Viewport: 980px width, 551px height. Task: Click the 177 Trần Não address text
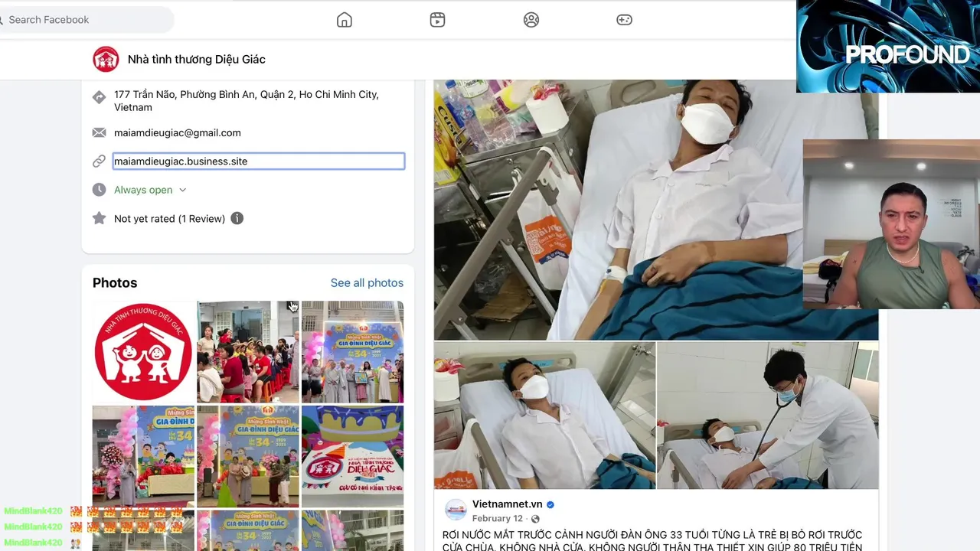pos(247,100)
